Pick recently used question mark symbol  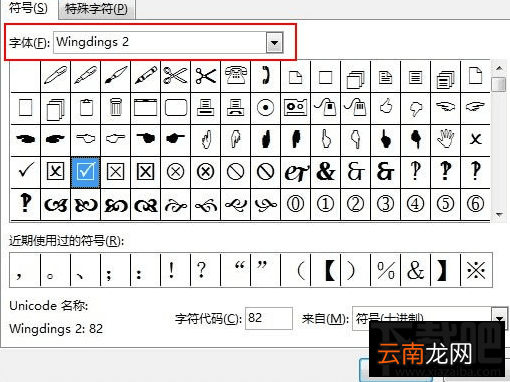point(205,270)
